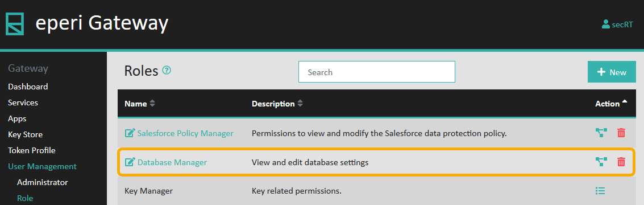Select the Salesforce data protection policy description
The image size is (644, 205).
[379, 133]
